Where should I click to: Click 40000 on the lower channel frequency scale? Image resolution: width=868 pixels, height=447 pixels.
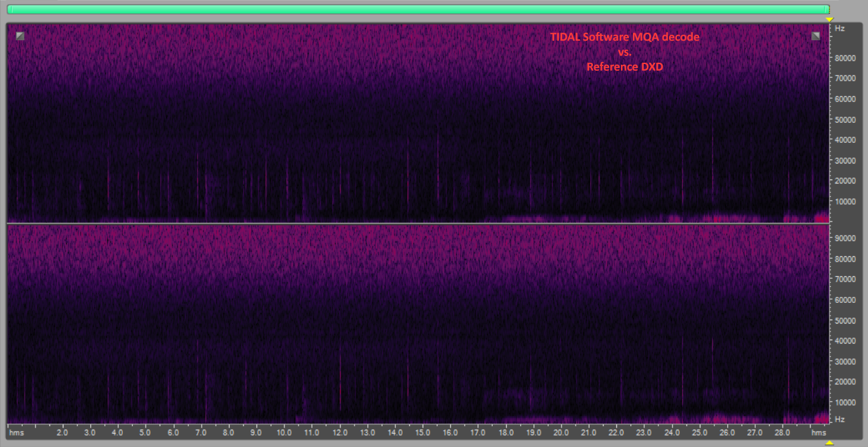pos(846,340)
